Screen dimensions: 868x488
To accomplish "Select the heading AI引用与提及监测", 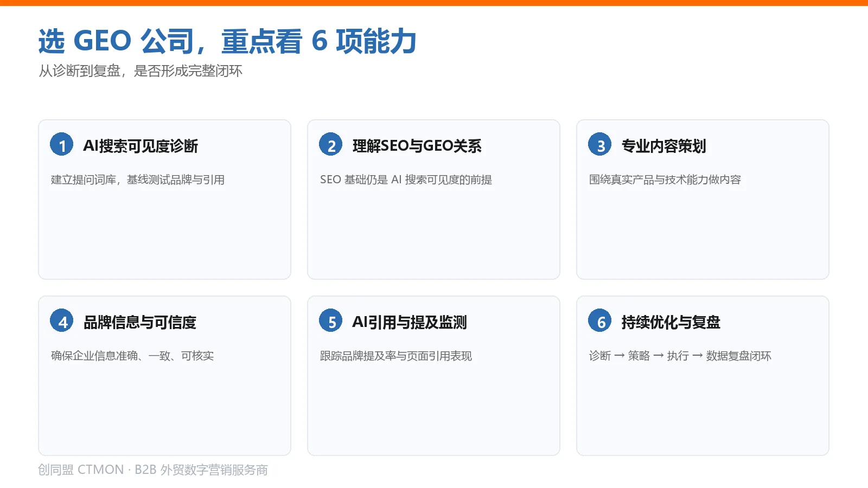I will click(x=410, y=322).
